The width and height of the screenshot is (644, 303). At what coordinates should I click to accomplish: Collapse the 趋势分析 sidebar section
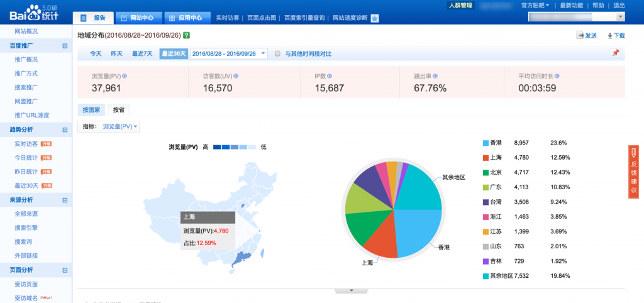(65, 129)
